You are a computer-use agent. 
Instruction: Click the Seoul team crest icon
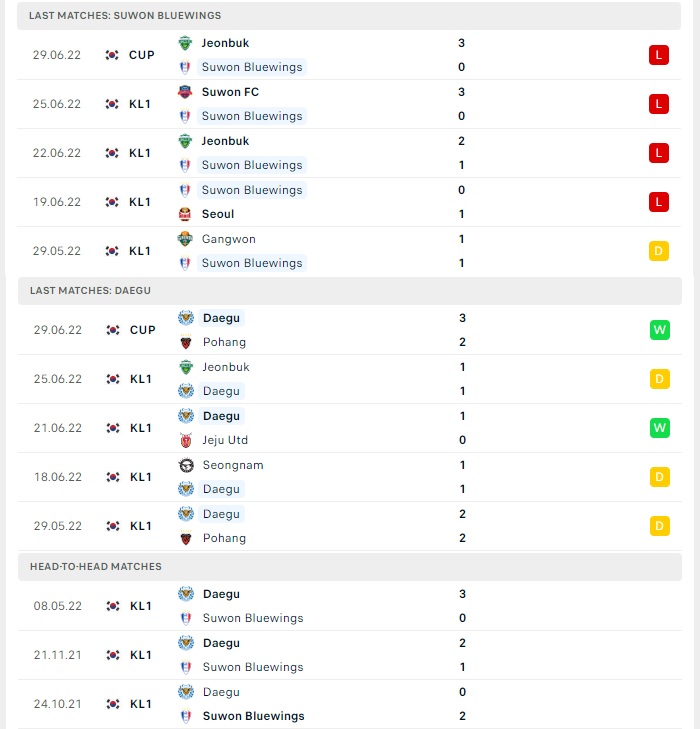tap(185, 214)
